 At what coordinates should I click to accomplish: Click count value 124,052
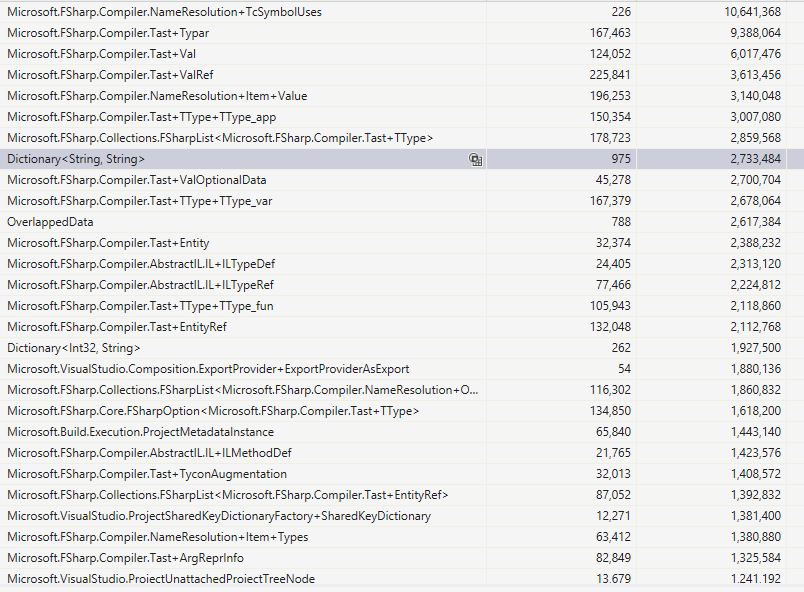[x=610, y=54]
